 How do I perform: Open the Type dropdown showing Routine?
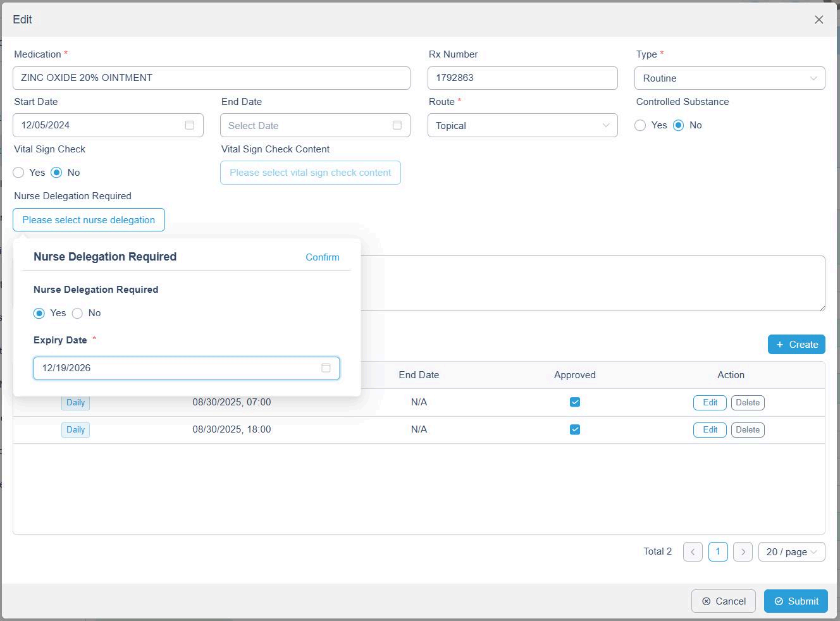[x=729, y=78]
